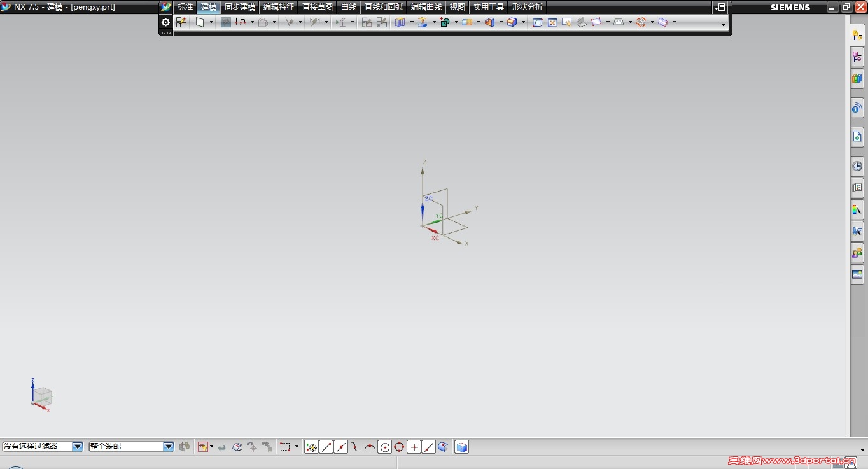
Task: Click the blue cube with yellow face icon
Action: pyautogui.click(x=512, y=22)
